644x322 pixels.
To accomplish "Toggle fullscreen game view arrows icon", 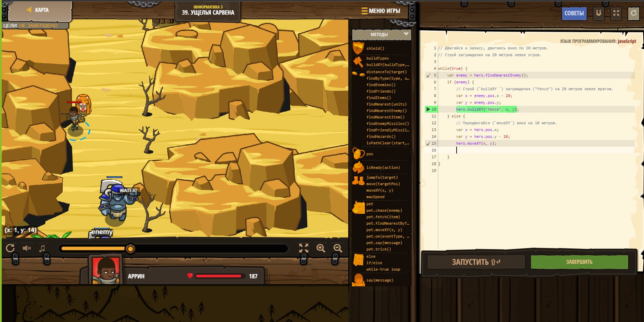I will 304,248.
